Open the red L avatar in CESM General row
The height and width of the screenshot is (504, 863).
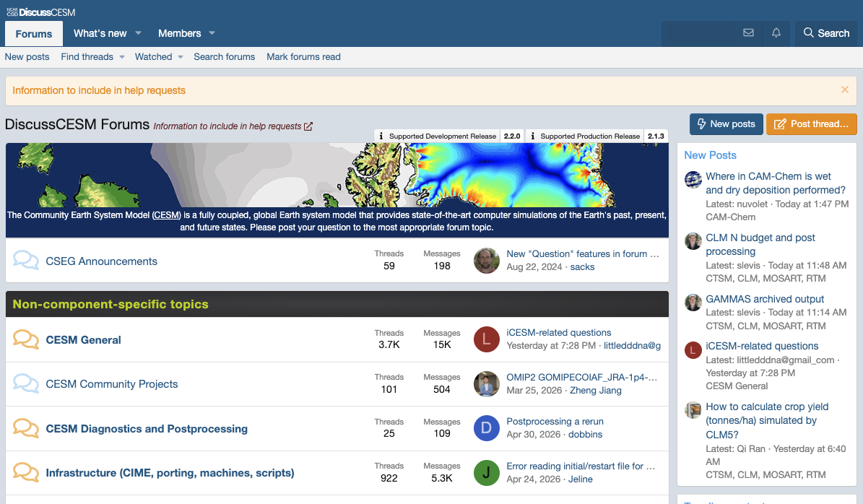coord(487,339)
